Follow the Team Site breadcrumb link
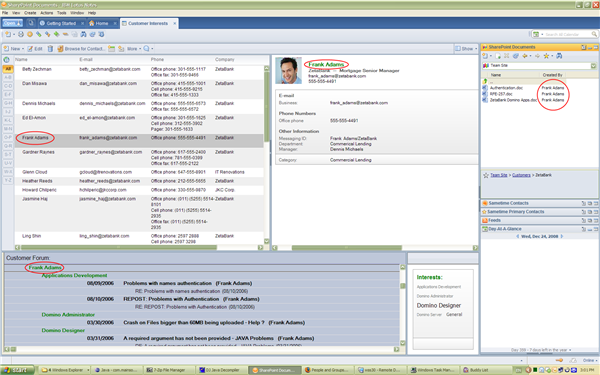The width and height of the screenshot is (600, 375). 499,175
